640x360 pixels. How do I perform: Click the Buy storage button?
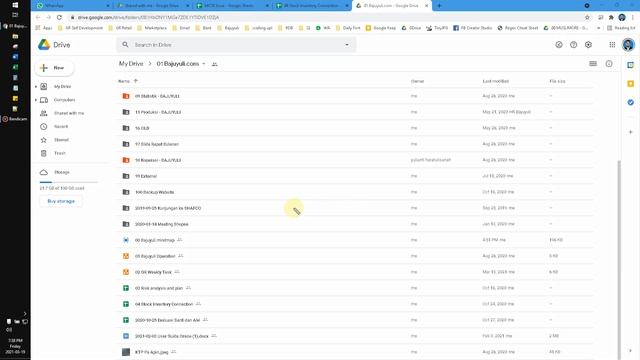61,201
